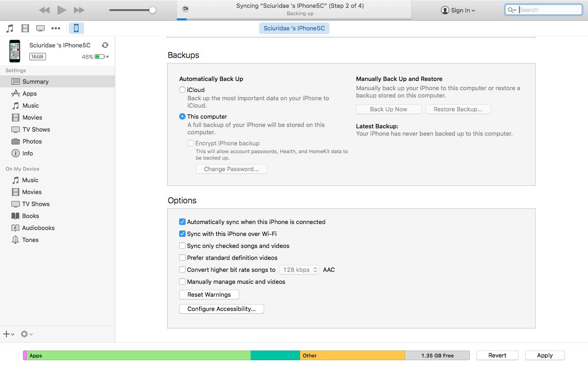588x368 pixels.
Task: Click the Restore Backup... button
Action: 458,109
